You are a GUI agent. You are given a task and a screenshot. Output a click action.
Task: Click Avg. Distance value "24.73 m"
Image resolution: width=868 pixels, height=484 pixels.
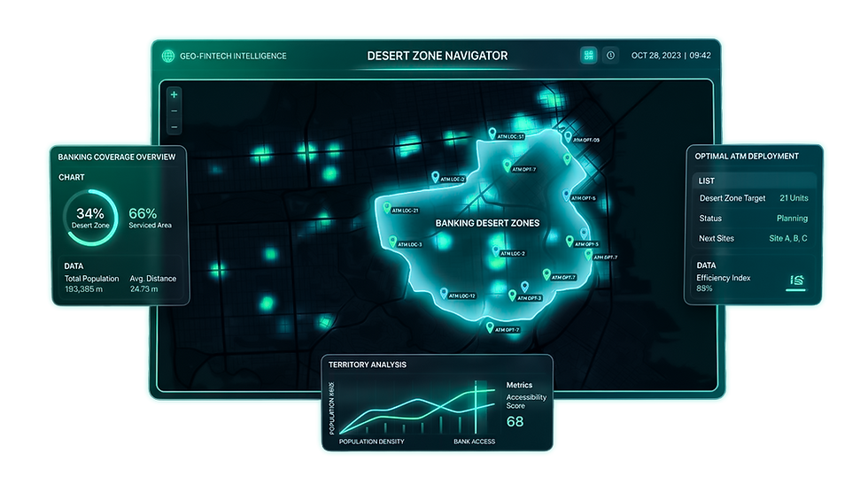click(x=143, y=288)
